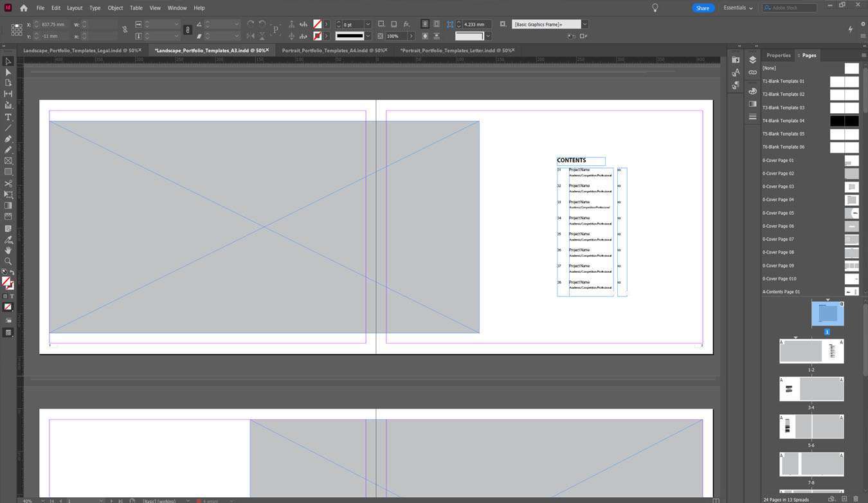Select the Free Transform tool
This screenshot has height=503, width=868.
[x=8, y=194]
